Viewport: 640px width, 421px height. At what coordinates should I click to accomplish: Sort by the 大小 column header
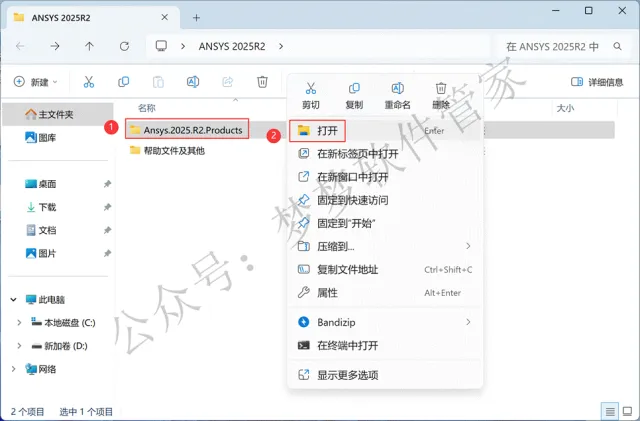coord(565,108)
